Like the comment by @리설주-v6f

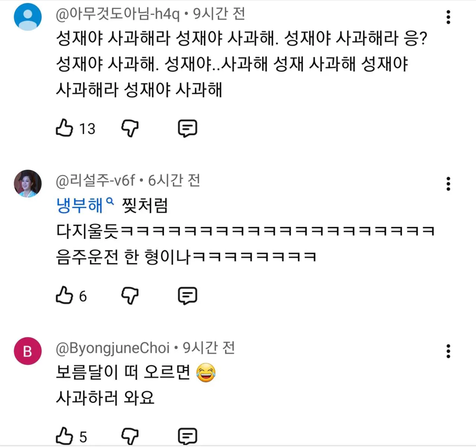(x=64, y=296)
